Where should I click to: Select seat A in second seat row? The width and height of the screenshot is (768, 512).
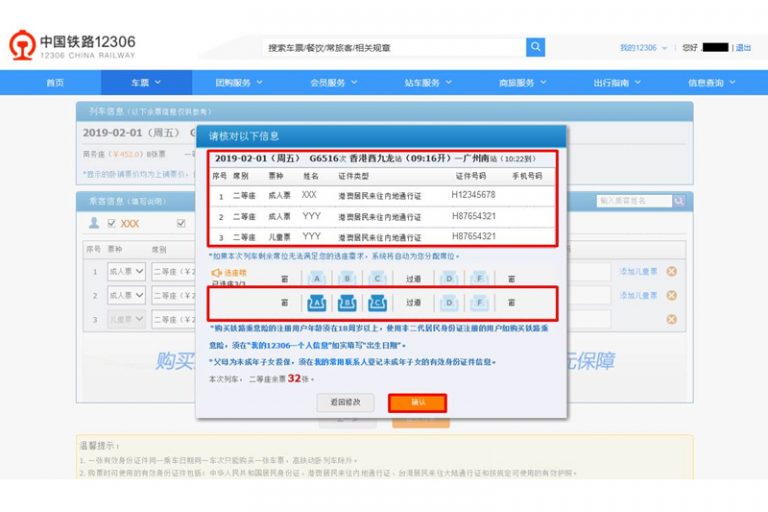click(x=316, y=301)
